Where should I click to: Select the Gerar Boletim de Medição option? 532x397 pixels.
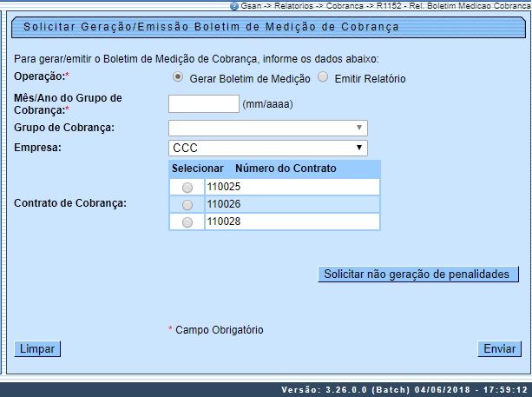[178, 77]
